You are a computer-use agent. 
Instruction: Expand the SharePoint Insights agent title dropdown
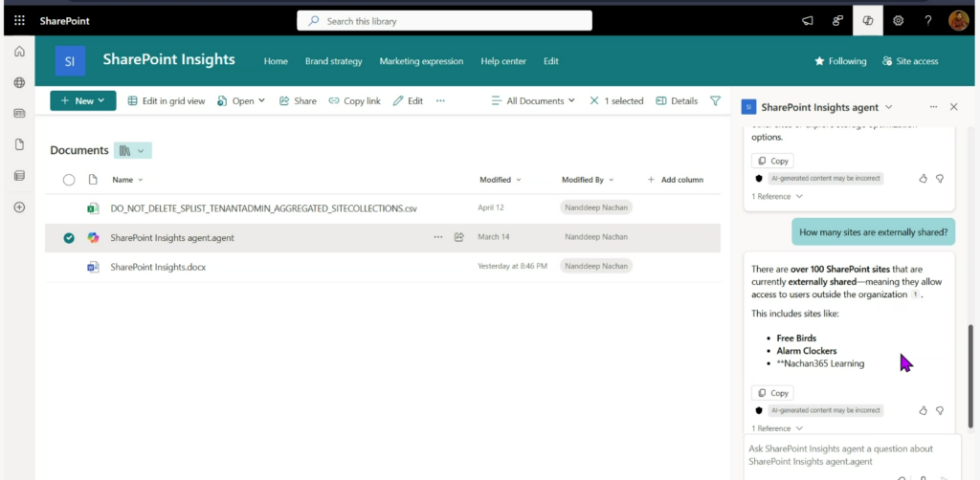(x=889, y=107)
